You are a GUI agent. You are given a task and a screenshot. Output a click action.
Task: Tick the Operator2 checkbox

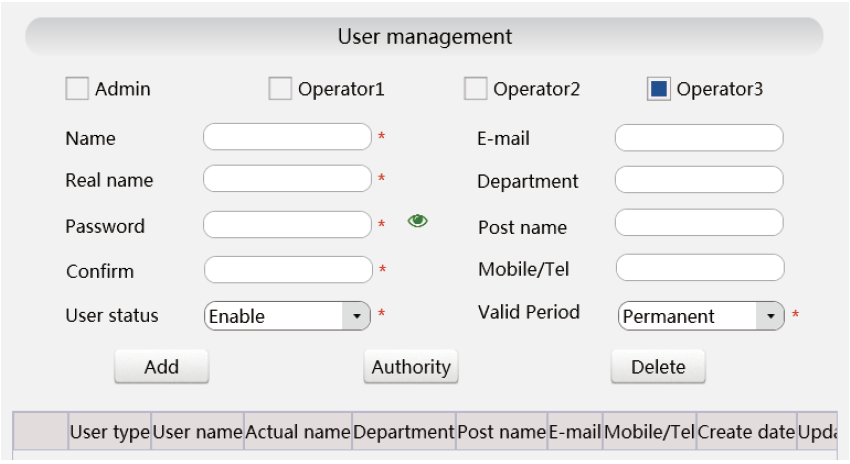point(475,88)
